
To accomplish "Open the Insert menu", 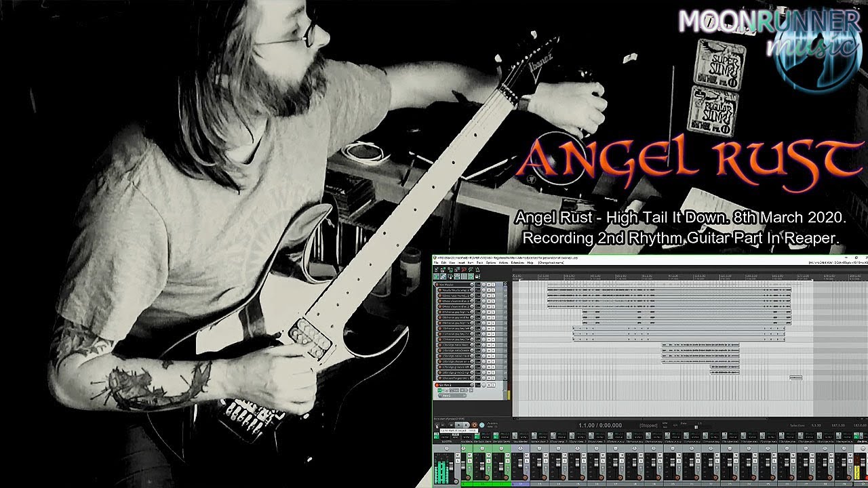I will [x=461, y=262].
